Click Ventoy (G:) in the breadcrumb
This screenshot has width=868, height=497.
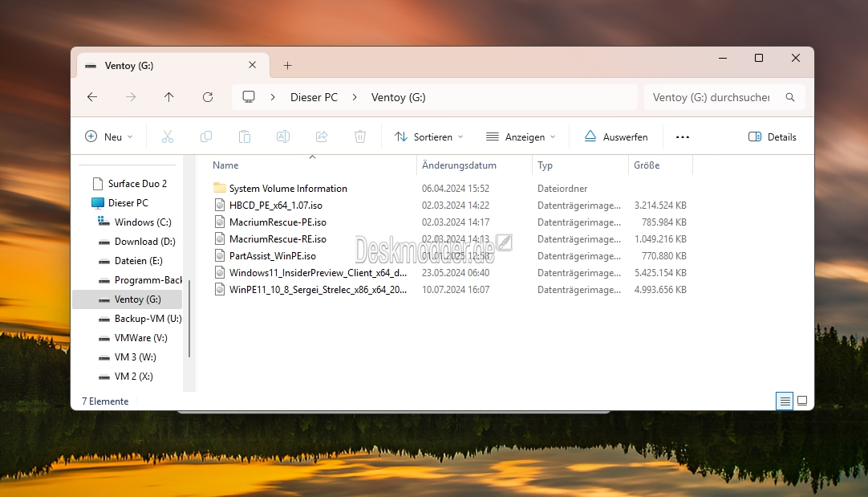[x=399, y=97]
